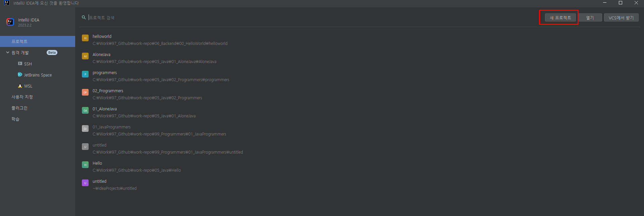Click the Hello project icon
This screenshot has height=216, width=644.
click(85, 165)
